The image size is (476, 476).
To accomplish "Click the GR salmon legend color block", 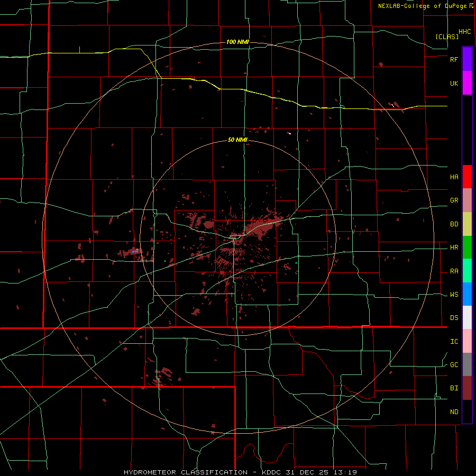I will (467, 200).
